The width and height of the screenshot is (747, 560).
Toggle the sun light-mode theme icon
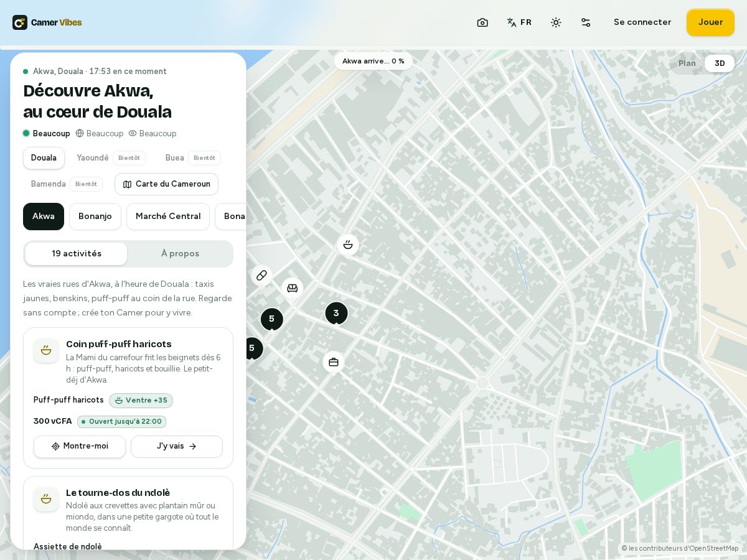(x=556, y=22)
